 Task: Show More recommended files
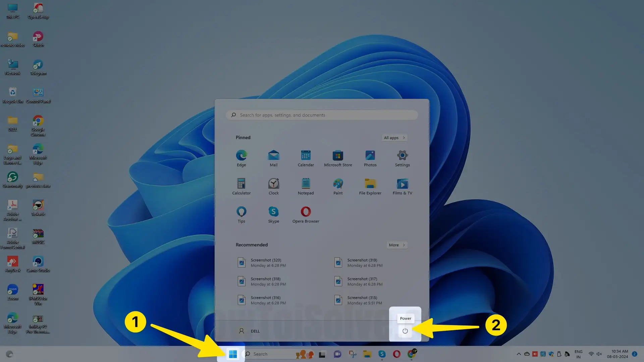[397, 245]
